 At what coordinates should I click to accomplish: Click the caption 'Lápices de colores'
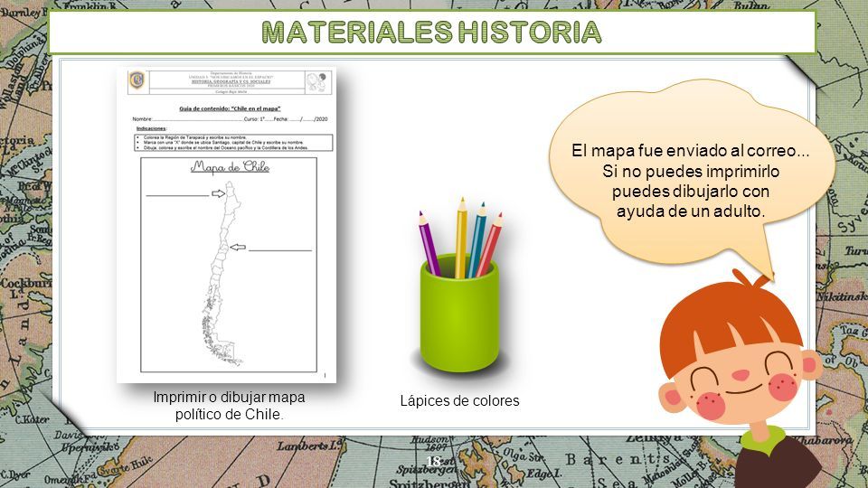coord(459,400)
